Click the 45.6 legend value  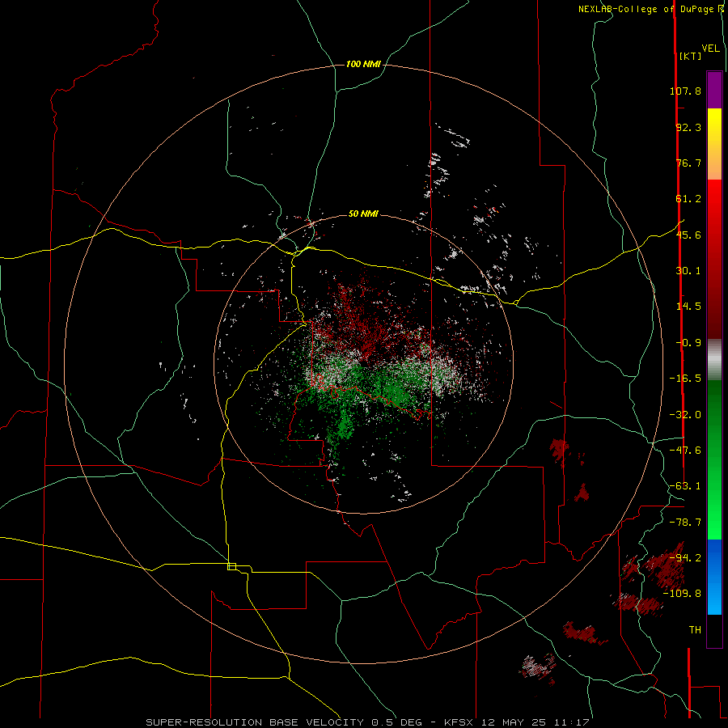(688, 235)
